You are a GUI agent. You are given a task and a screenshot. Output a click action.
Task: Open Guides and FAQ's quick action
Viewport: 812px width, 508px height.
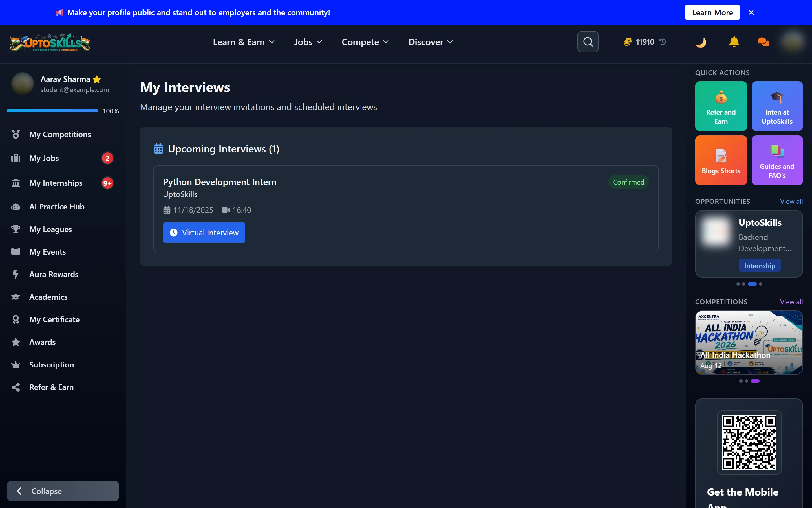click(x=777, y=160)
